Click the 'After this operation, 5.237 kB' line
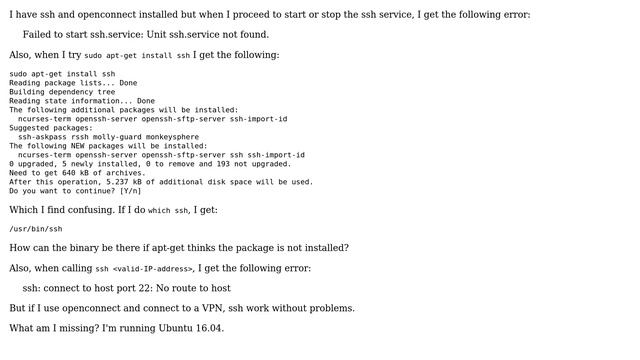Screen dimensions: 640x360 pos(161,182)
